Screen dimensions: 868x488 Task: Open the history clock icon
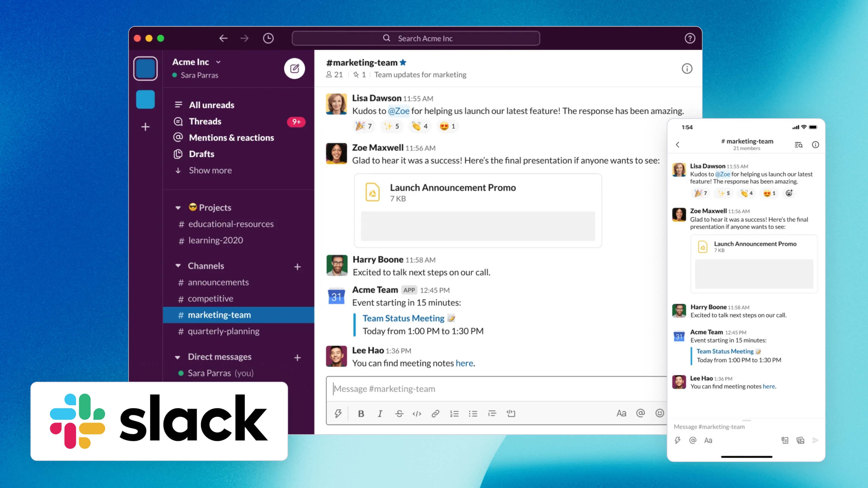pos(268,38)
